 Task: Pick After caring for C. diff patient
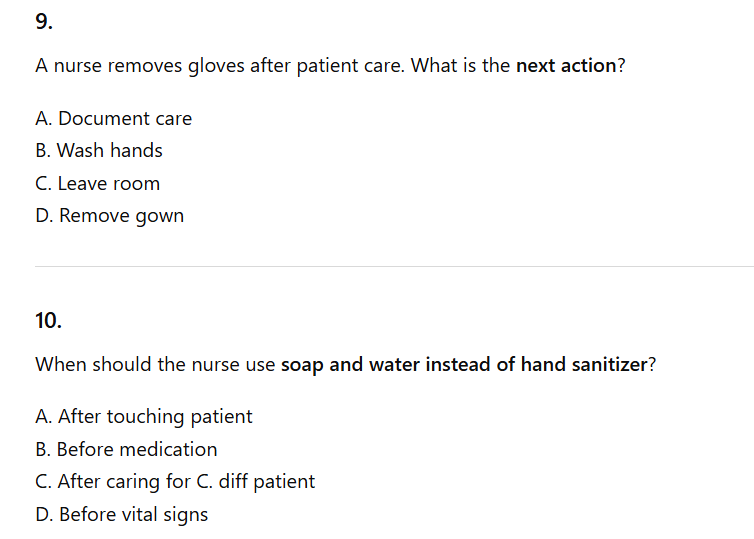[x=174, y=482]
